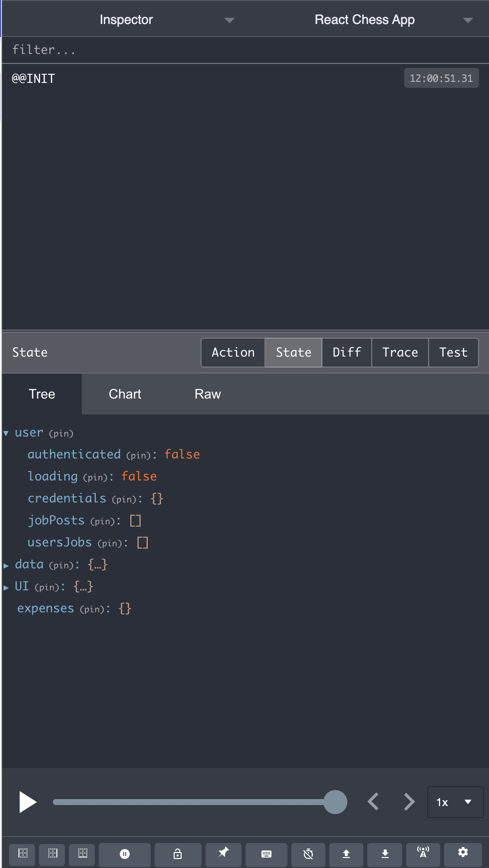This screenshot has width=489, height=868.
Task: Click the data key label
Action: tap(29, 564)
